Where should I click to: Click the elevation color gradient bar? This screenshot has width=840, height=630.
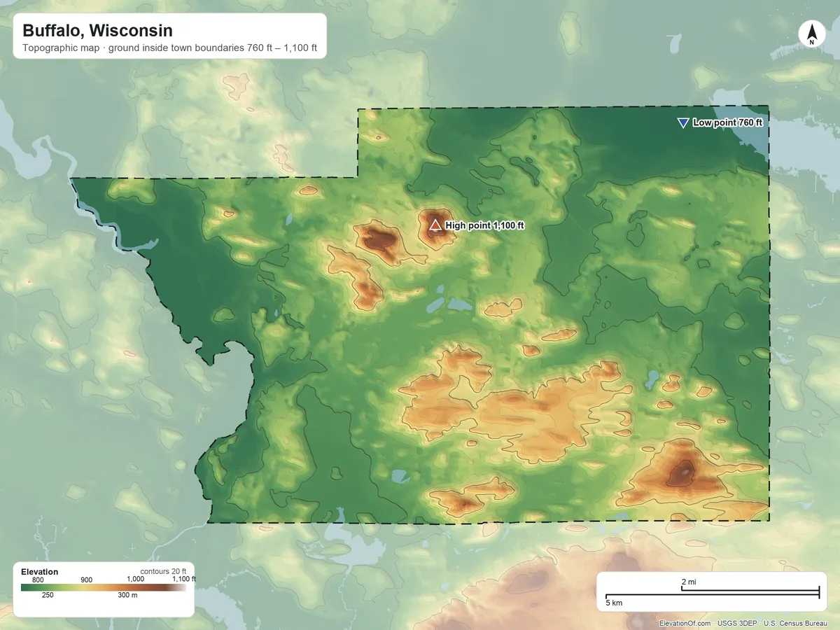pos(104,588)
